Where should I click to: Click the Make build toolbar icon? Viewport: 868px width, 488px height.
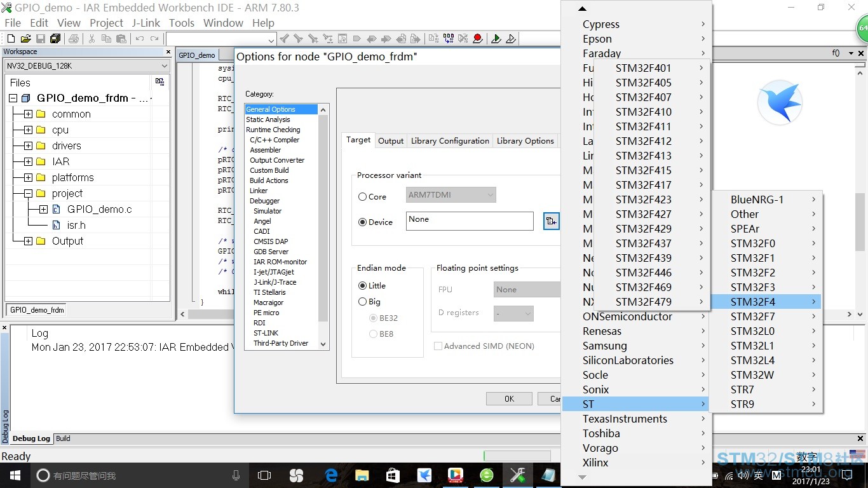[449, 39]
